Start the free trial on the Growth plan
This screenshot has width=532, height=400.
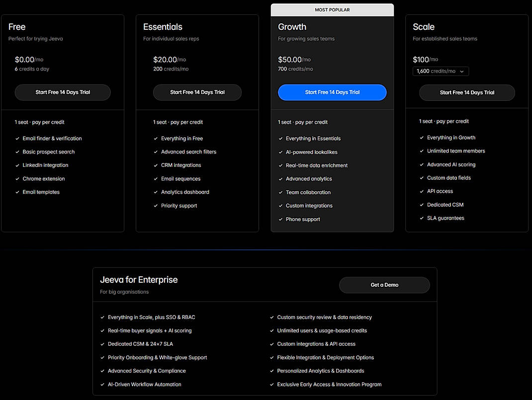pos(332,92)
